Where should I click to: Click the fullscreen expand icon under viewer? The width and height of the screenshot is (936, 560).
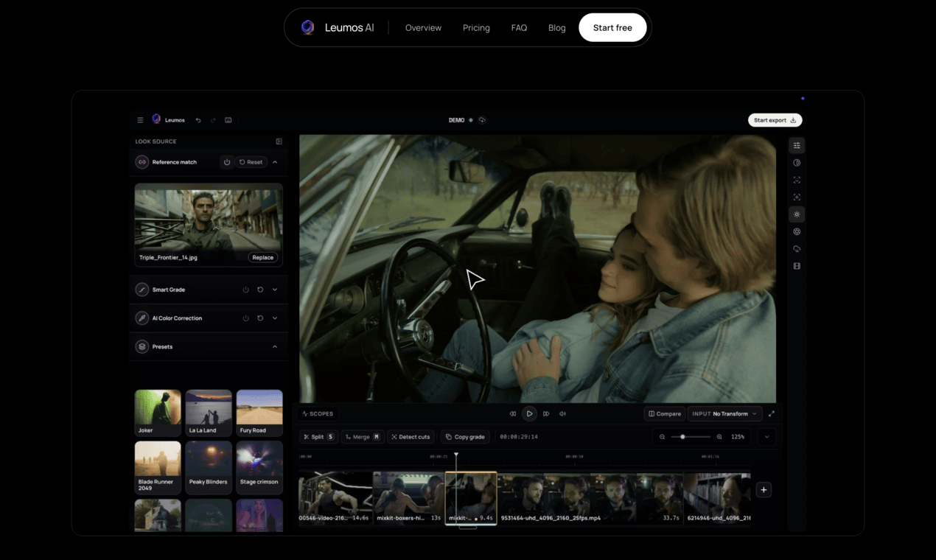point(772,414)
